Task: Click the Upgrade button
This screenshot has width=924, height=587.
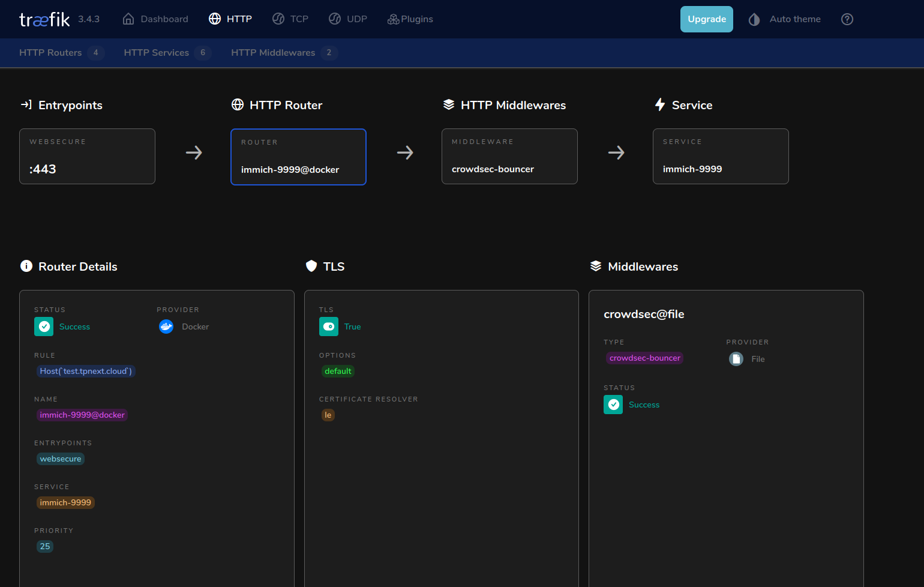Action: coord(707,19)
